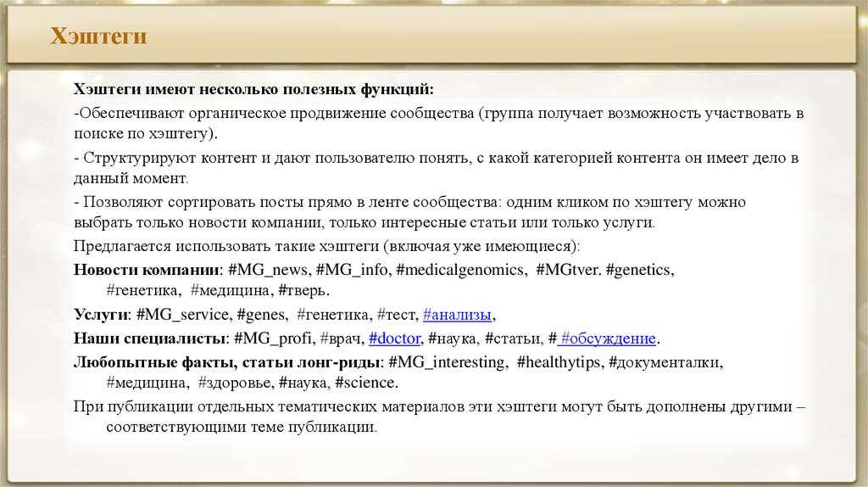Click the bold label "Новости компании"
The image size is (868, 487).
147,270
